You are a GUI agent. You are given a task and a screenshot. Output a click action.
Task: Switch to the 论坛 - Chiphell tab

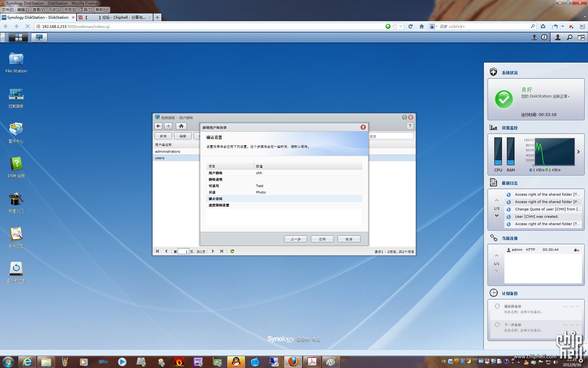click(x=115, y=17)
